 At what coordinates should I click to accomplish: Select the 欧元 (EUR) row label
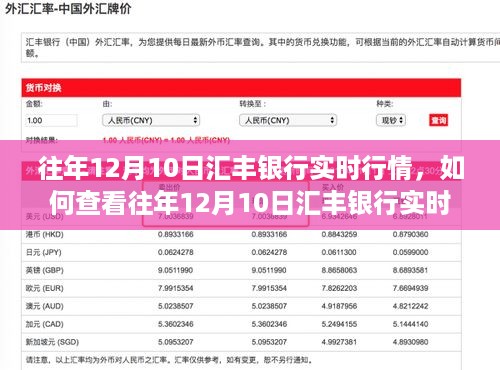pos(45,288)
